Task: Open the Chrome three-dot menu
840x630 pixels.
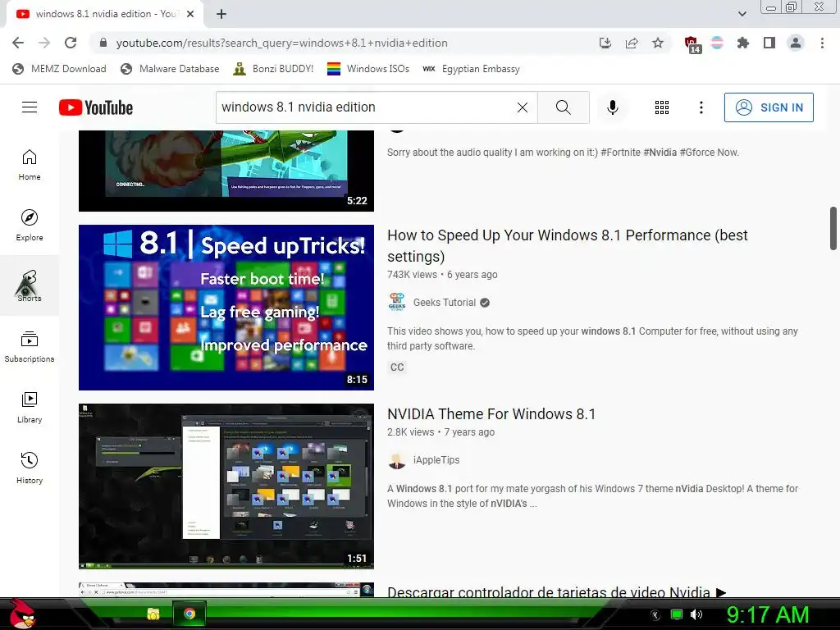Action: (x=822, y=43)
